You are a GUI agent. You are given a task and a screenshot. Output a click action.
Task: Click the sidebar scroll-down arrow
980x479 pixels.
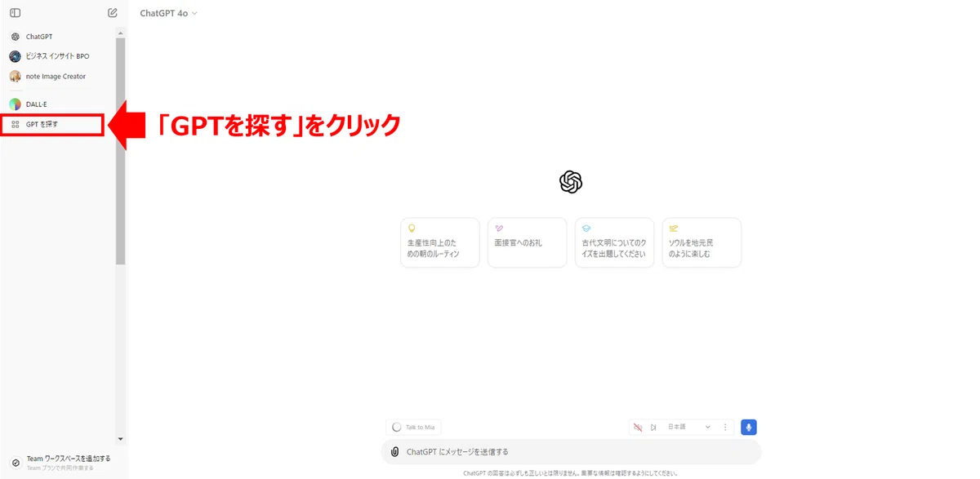pos(121,439)
